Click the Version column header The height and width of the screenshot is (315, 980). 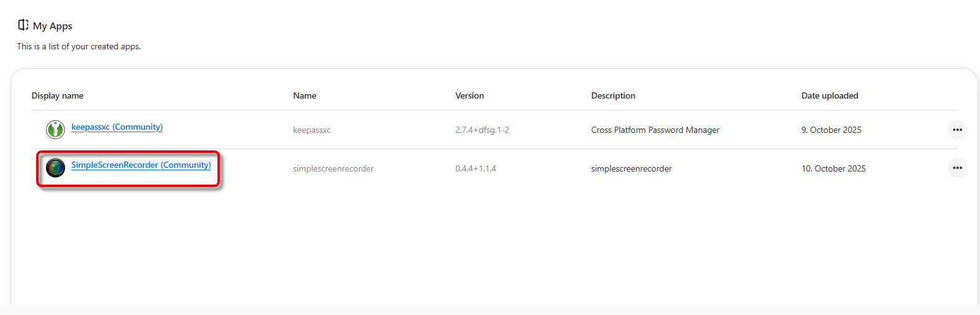469,95
